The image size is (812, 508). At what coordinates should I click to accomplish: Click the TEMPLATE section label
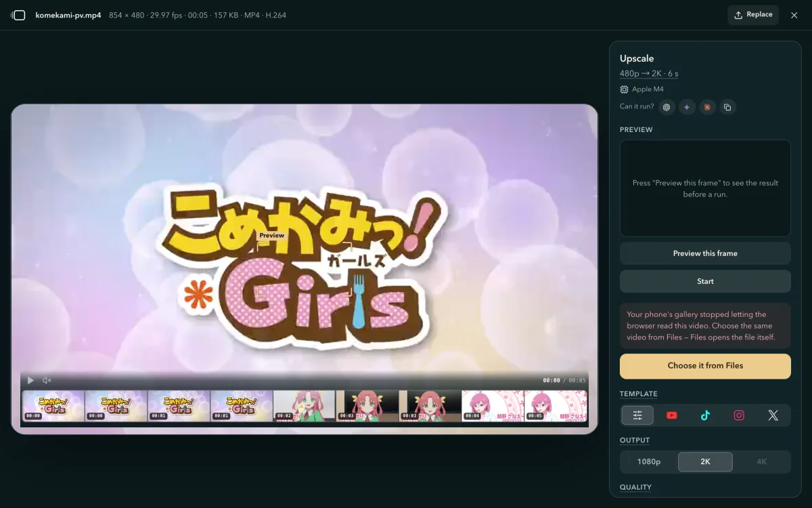click(x=639, y=394)
